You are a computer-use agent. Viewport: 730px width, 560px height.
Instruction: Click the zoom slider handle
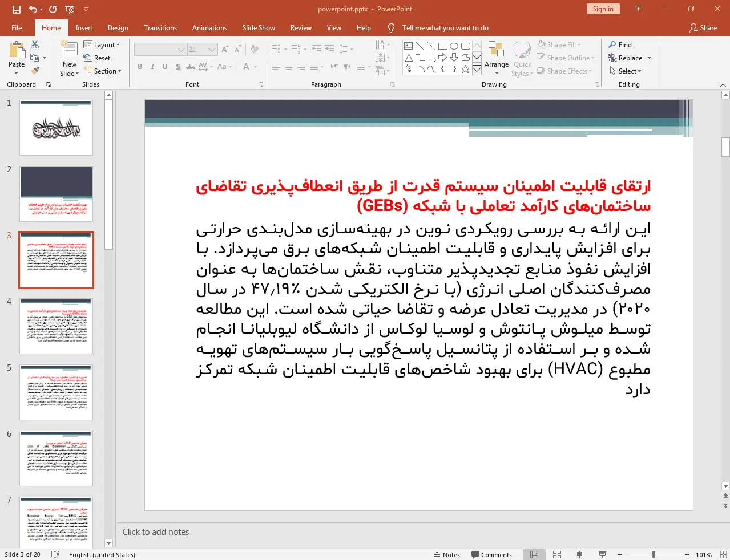654,554
